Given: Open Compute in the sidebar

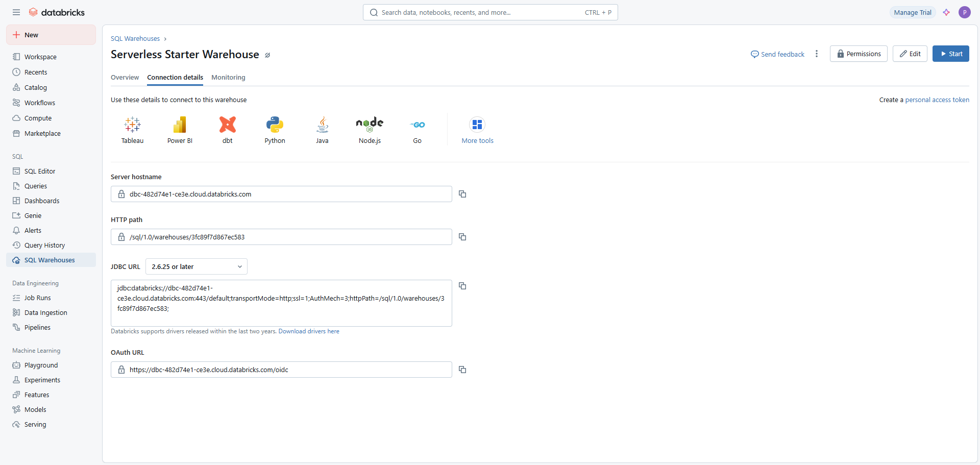Looking at the screenshot, I should [x=51, y=118].
